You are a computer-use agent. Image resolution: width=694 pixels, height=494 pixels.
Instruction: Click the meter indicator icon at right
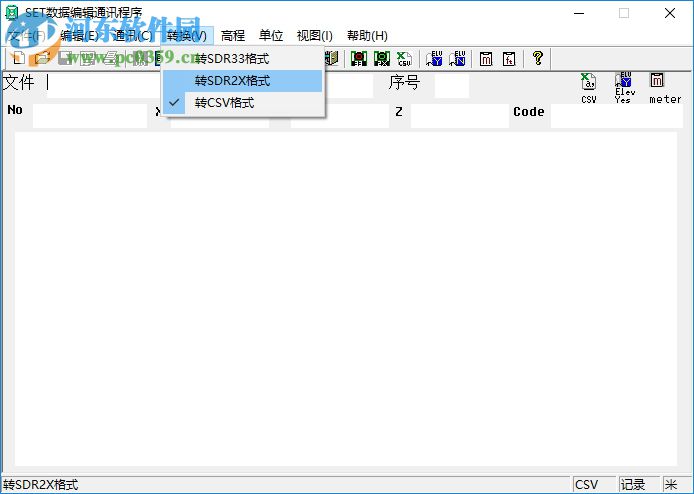click(665, 88)
